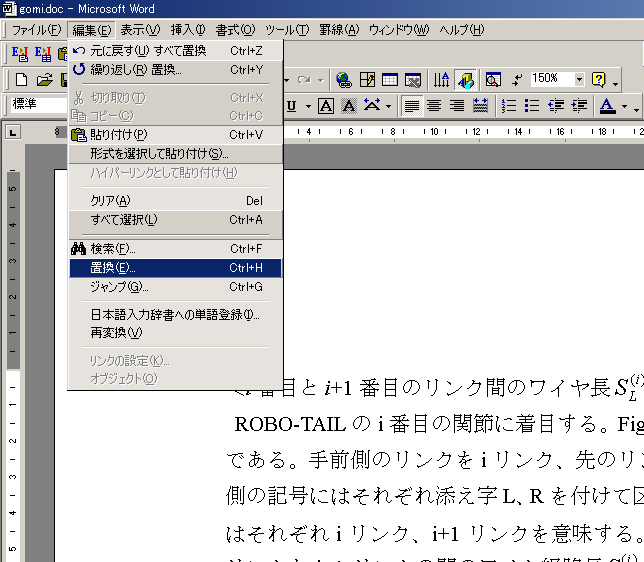Image resolution: width=644 pixels, height=562 pixels.
Task: Apply character shading A icon
Action: (349, 106)
